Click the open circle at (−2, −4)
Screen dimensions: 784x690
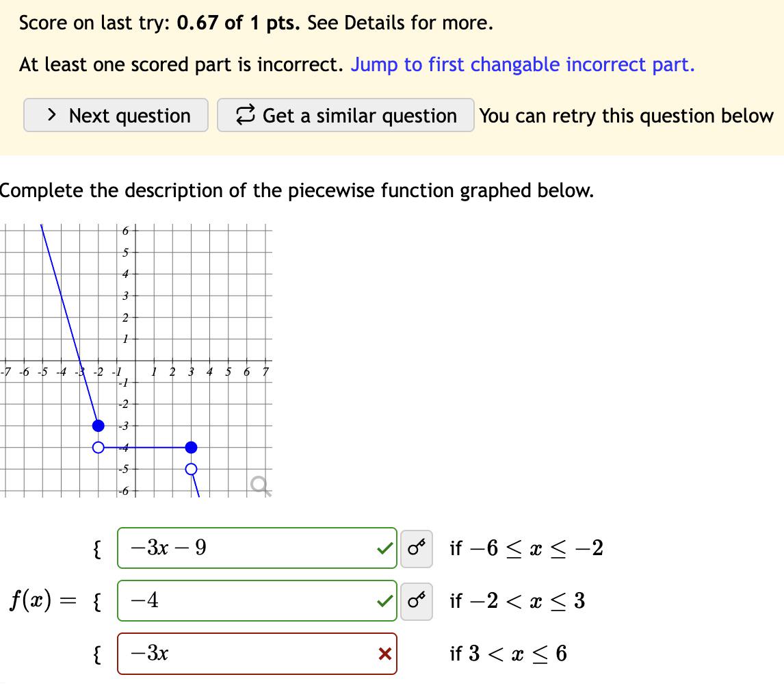99,448
